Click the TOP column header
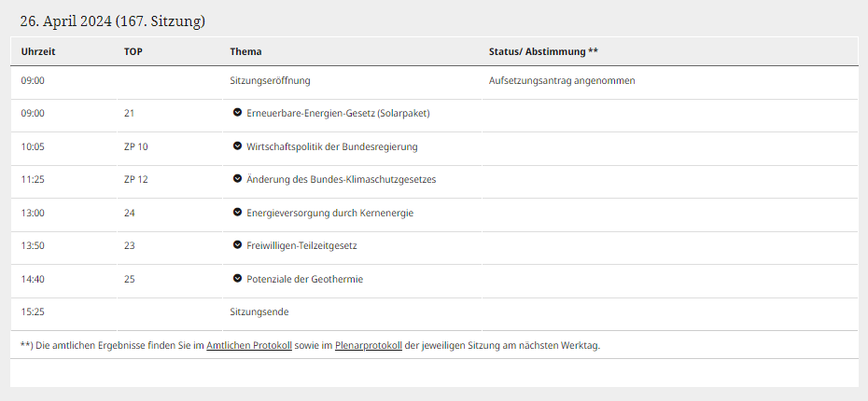 coord(133,51)
